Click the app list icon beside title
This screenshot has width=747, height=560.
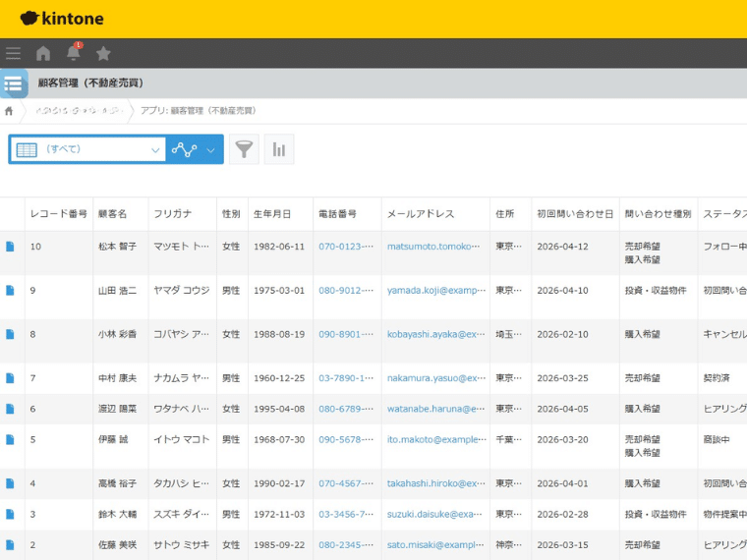point(14,84)
